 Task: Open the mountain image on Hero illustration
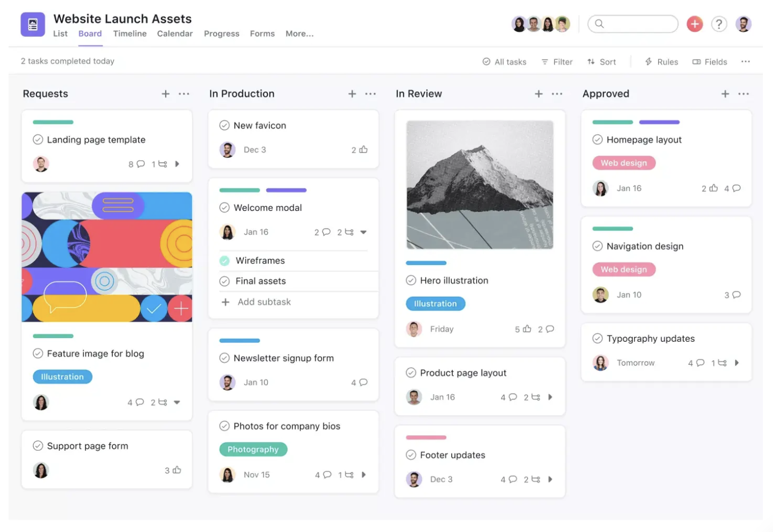pos(480,185)
